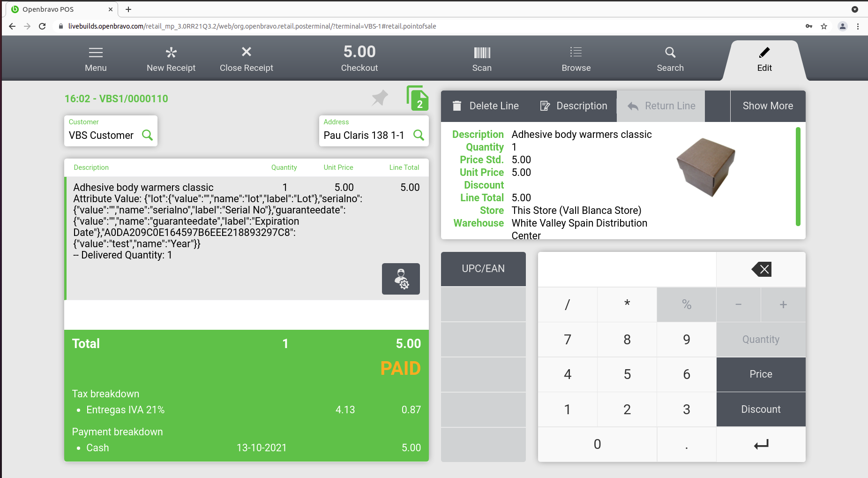This screenshot has height=478, width=868.
Task: Search address with magnifier next to Pau Claris
Action: pyautogui.click(x=419, y=135)
